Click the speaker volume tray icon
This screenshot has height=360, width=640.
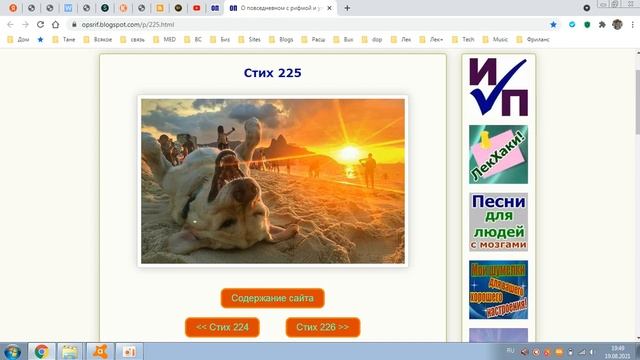(x=592, y=352)
